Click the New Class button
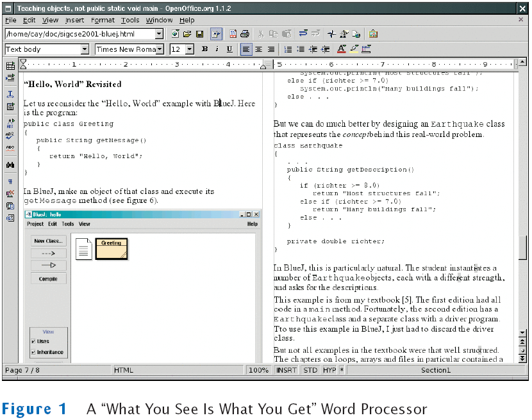532x420 pixels. [x=49, y=241]
